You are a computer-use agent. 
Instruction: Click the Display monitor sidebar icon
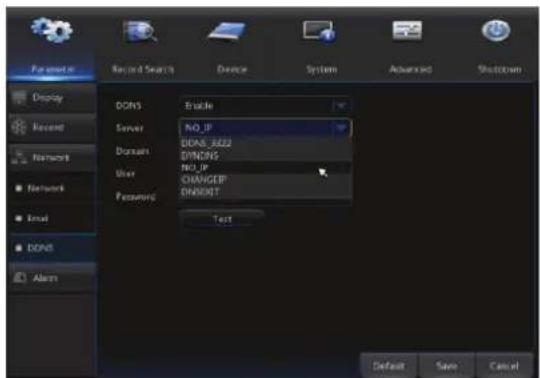pos(19,98)
